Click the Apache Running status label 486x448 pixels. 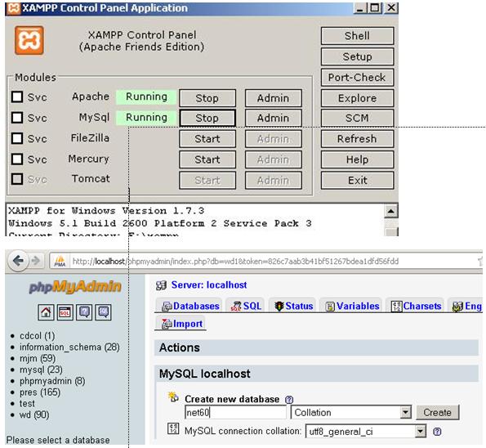coord(146,96)
